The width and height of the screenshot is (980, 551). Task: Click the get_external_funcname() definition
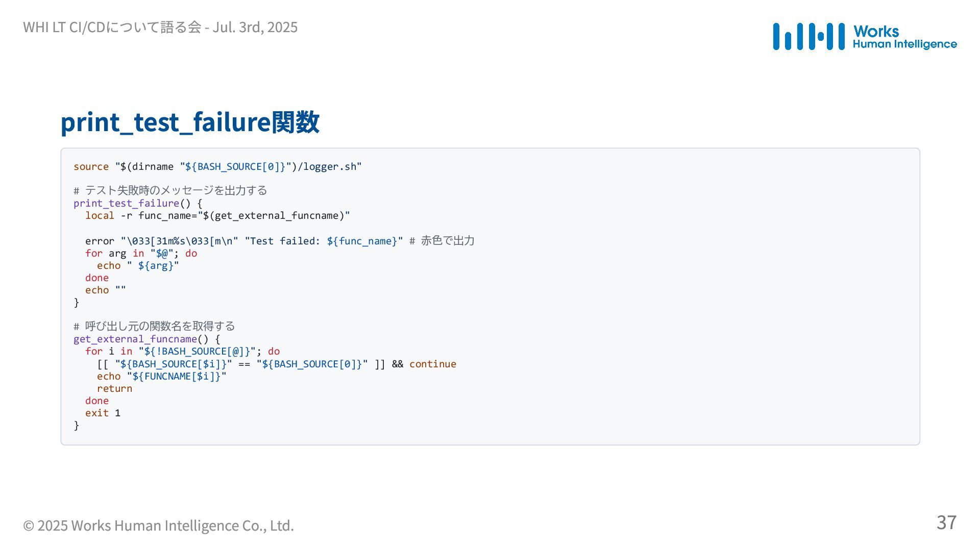(146, 339)
